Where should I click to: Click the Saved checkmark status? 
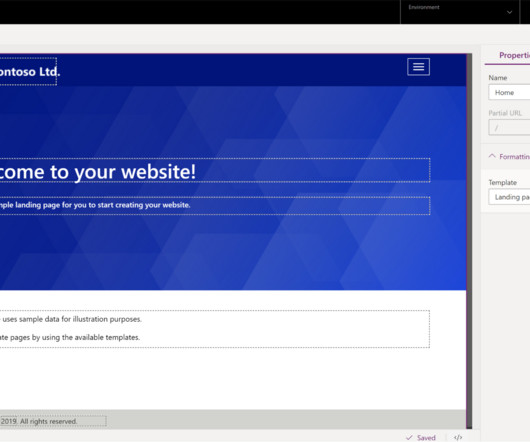[409, 438]
